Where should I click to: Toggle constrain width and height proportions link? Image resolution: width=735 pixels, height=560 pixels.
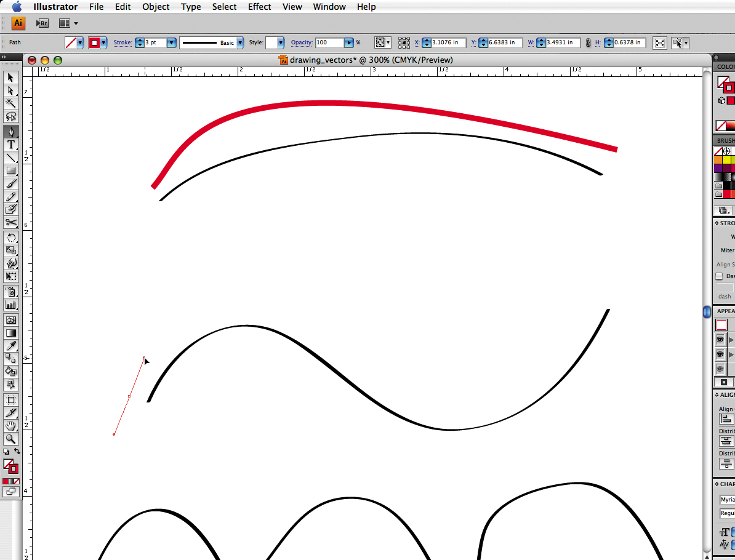click(x=588, y=43)
